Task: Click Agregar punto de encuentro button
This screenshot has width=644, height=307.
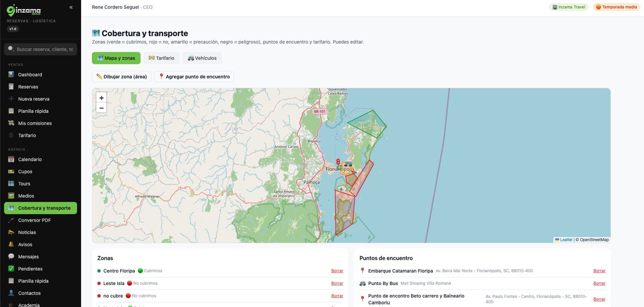Action: tap(194, 76)
